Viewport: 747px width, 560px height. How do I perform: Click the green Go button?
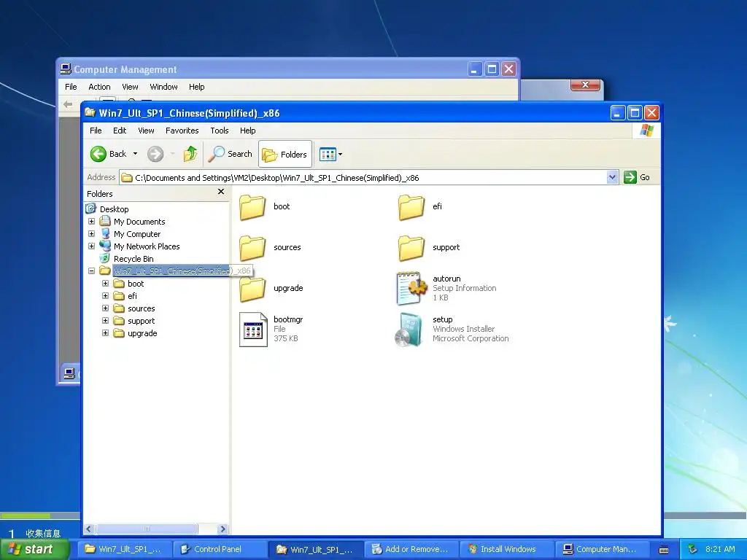coord(637,177)
